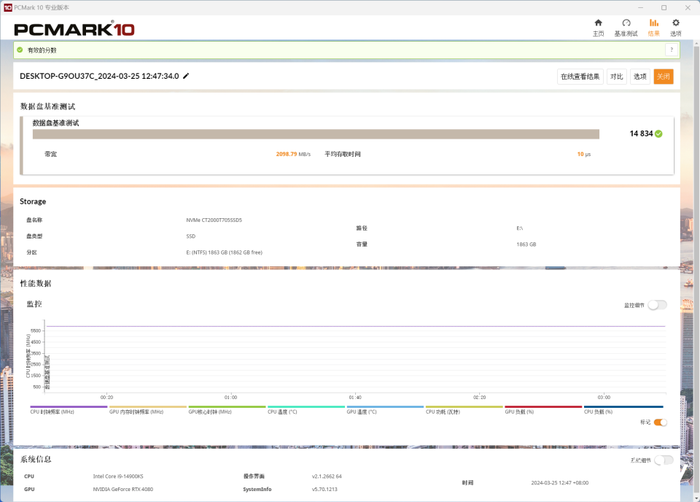
Task: Click NVIDIA GeForce RTX 4080 GPU text
Action: pyautogui.click(x=123, y=489)
